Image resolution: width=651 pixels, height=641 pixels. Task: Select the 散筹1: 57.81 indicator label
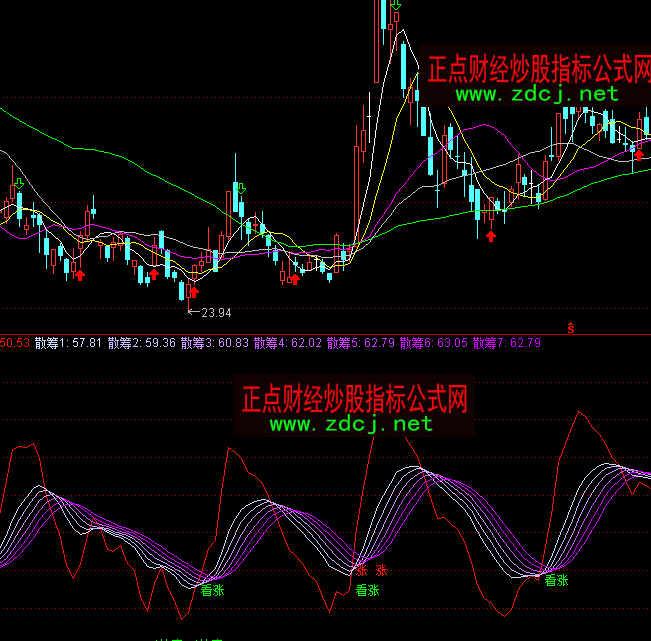[68, 343]
